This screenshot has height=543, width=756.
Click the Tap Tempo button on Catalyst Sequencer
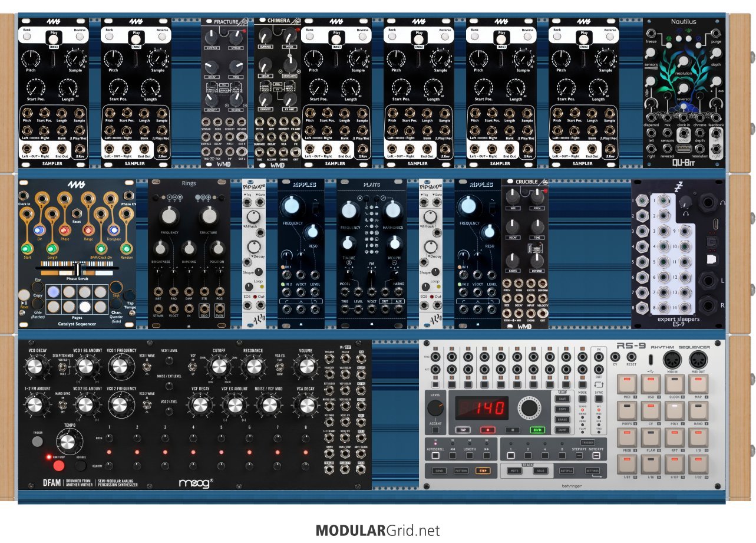click(130, 295)
